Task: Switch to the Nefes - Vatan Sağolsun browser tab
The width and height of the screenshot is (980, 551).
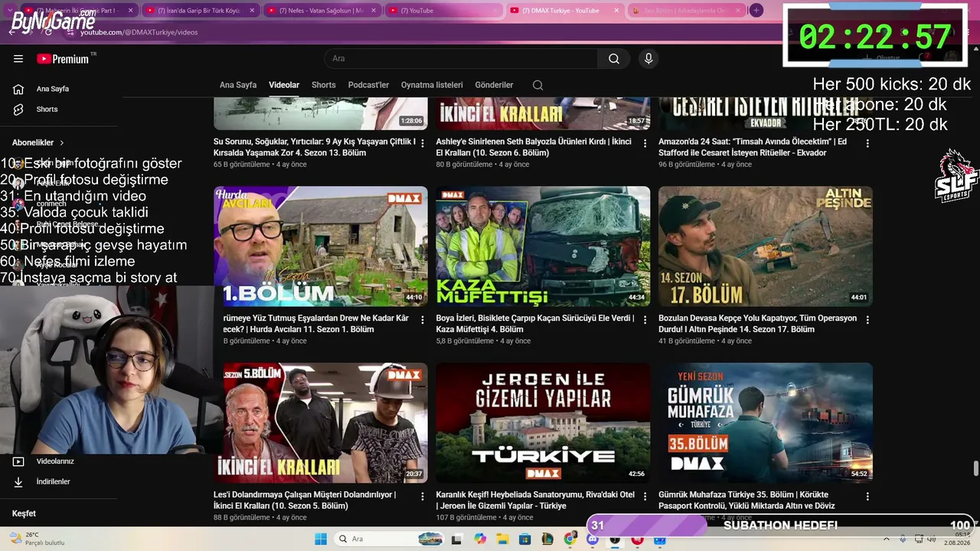Action: (322, 11)
